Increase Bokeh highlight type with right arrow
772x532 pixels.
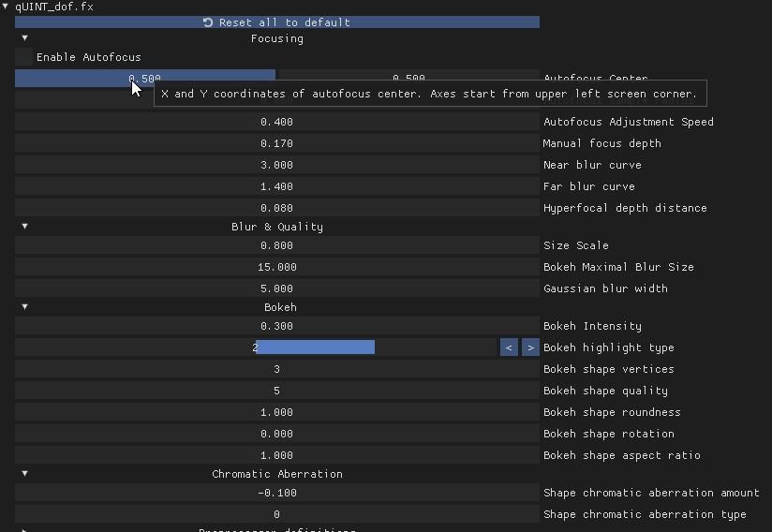point(530,347)
